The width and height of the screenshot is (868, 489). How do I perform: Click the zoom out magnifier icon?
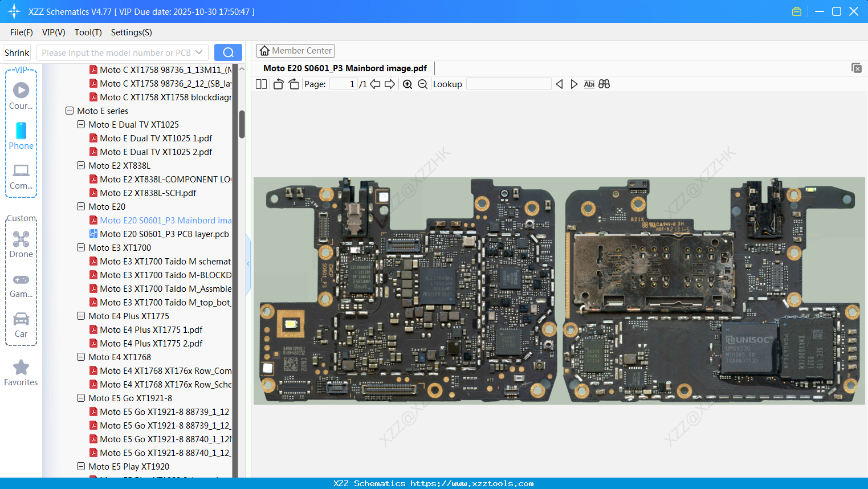point(422,84)
